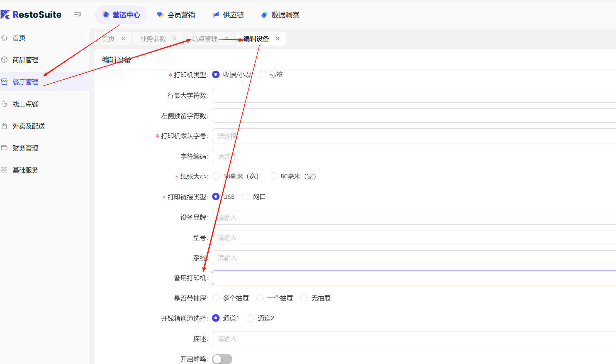Screen dimensions: 616x364
Task: Select 多个抽屉 option
Action: pyautogui.click(x=216, y=298)
